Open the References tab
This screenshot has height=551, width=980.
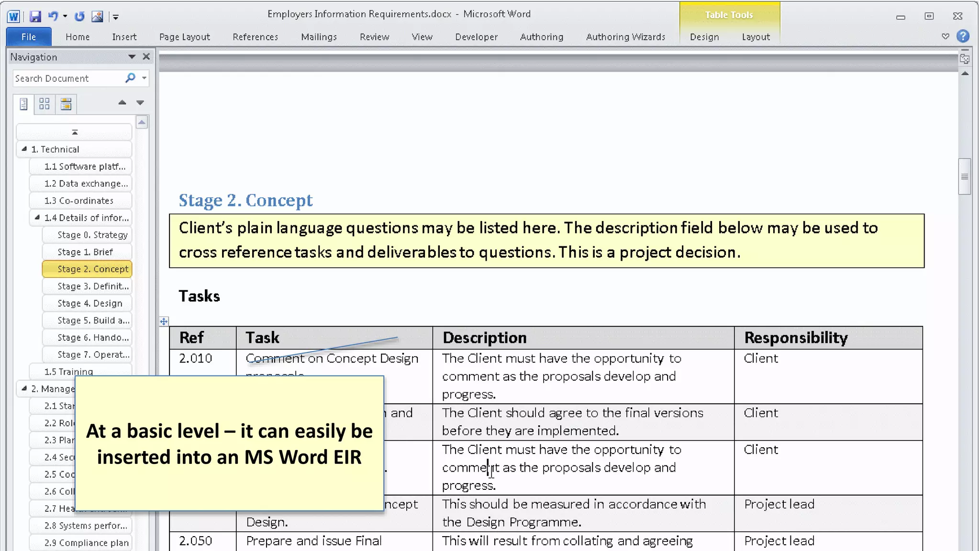click(x=255, y=37)
